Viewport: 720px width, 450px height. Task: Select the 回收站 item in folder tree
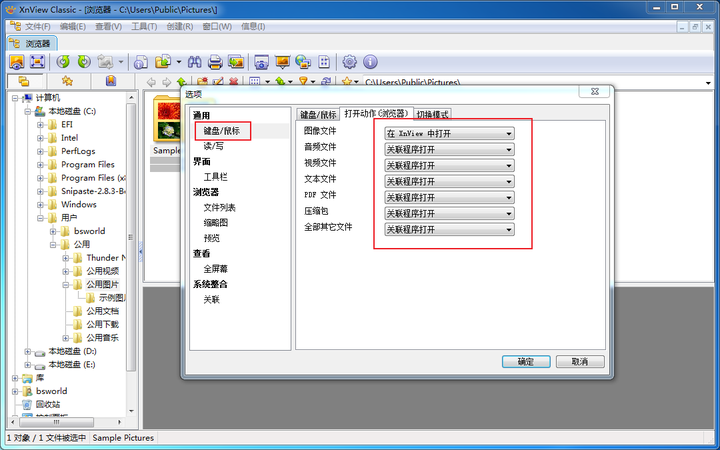[x=48, y=405]
